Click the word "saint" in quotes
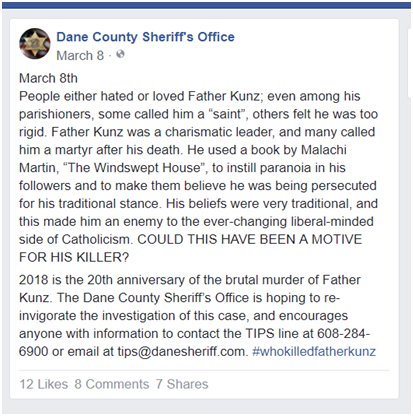Viewport: 413px width, 416px height. pyautogui.click(x=227, y=114)
